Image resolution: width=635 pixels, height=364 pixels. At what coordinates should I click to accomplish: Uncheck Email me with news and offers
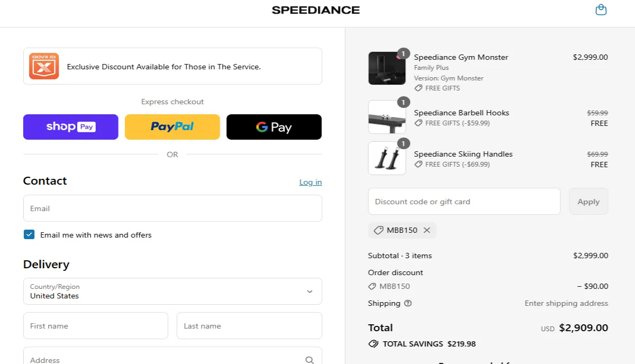click(29, 234)
